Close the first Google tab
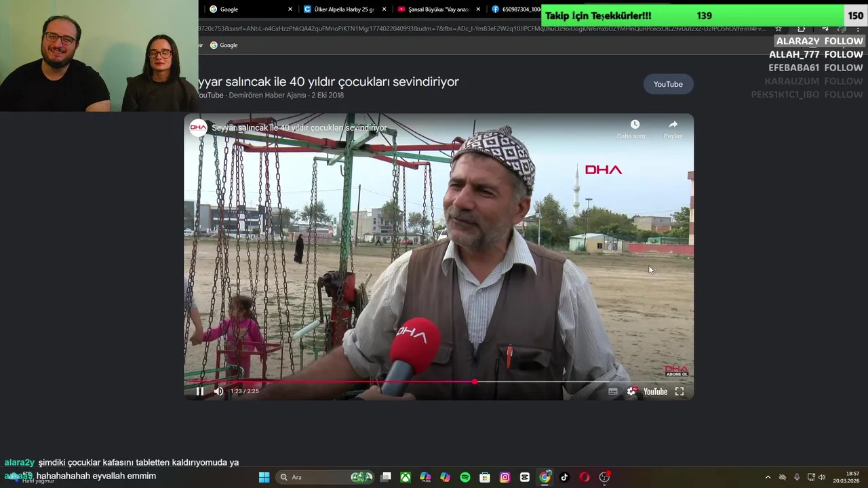868x488 pixels. pos(290,9)
